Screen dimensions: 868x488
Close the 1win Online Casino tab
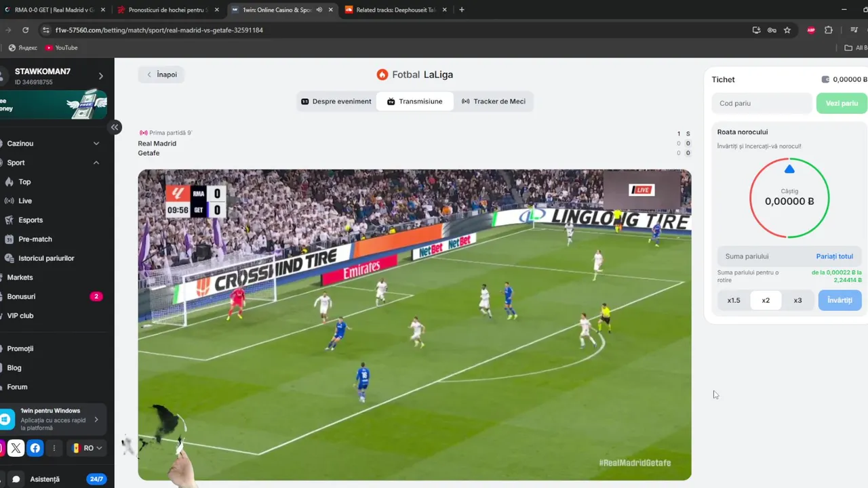pyautogui.click(x=331, y=10)
